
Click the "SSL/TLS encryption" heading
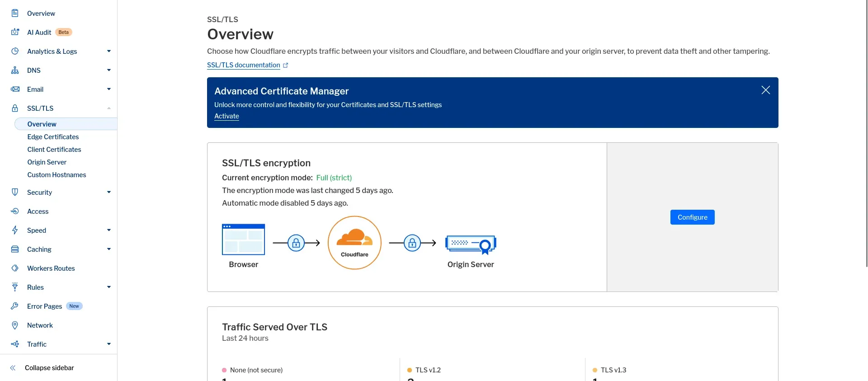tap(266, 163)
